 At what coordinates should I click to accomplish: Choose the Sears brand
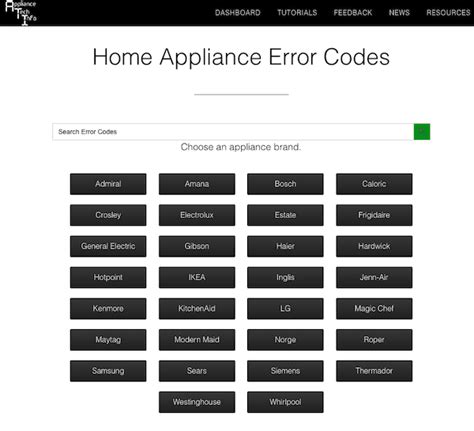click(x=197, y=371)
